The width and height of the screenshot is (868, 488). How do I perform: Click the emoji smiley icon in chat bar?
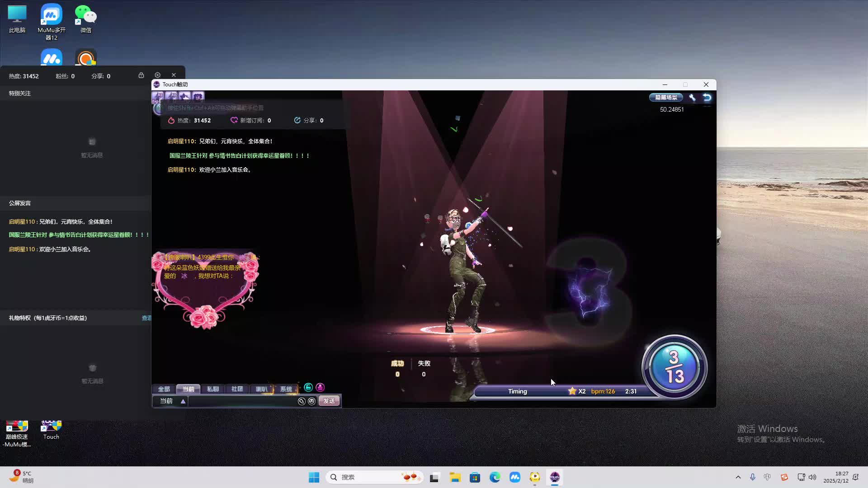[x=311, y=401]
